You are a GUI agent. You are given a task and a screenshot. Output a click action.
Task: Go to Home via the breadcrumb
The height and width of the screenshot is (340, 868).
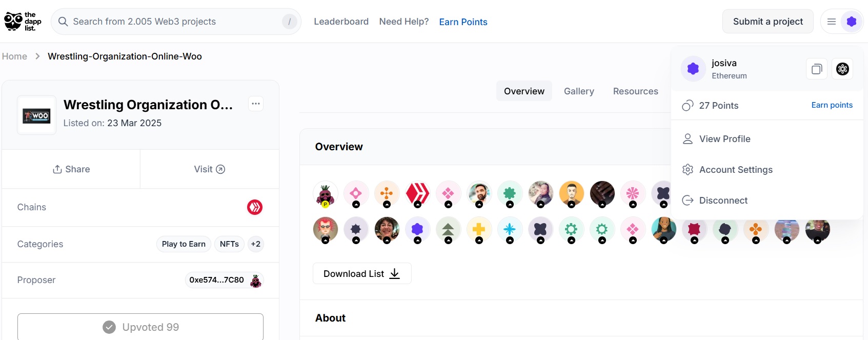pos(14,56)
